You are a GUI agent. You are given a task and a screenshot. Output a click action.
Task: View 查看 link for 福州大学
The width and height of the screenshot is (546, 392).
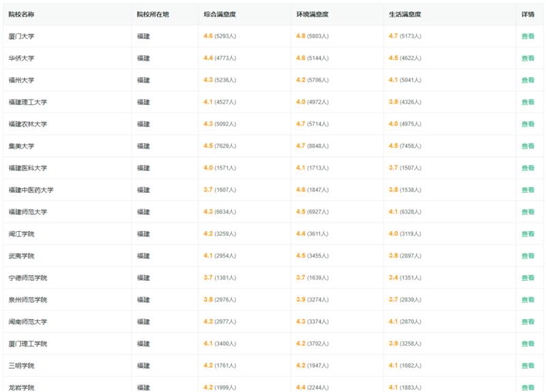(528, 80)
